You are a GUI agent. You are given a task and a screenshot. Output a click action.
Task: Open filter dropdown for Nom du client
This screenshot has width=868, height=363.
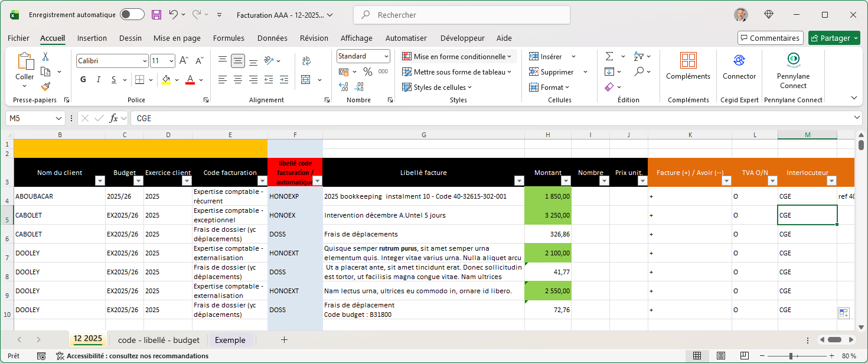tap(100, 181)
